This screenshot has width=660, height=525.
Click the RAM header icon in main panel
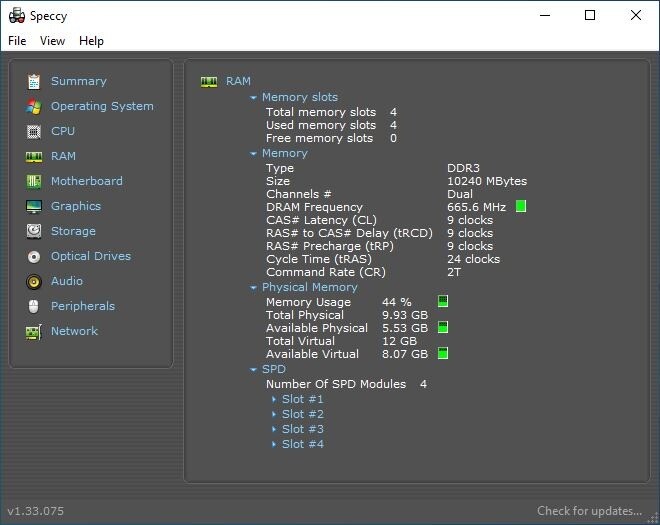coord(209,82)
